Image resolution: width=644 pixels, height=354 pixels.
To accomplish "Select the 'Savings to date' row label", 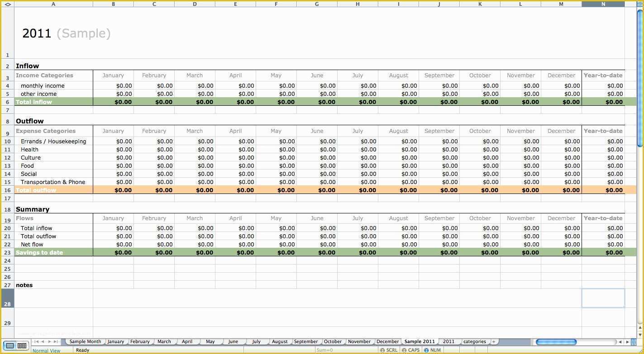I will pos(53,253).
